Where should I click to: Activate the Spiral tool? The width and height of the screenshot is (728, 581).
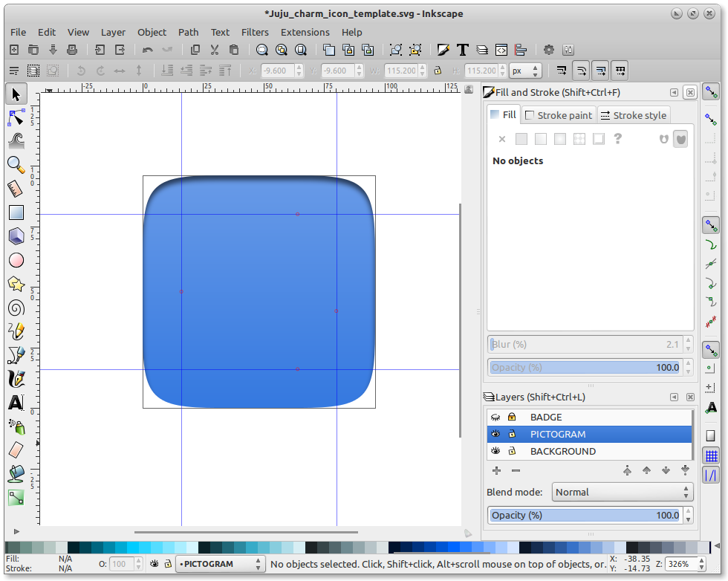[x=16, y=308]
